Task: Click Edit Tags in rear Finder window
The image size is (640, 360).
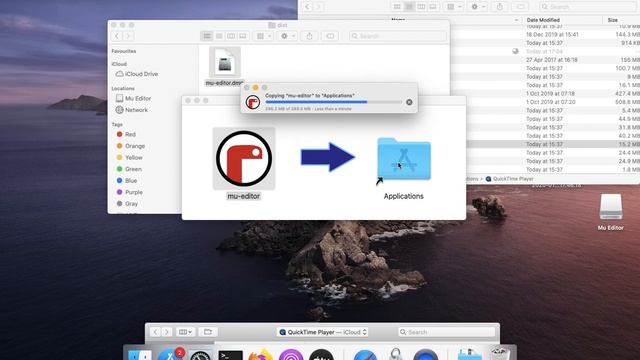Action: click(520, 7)
